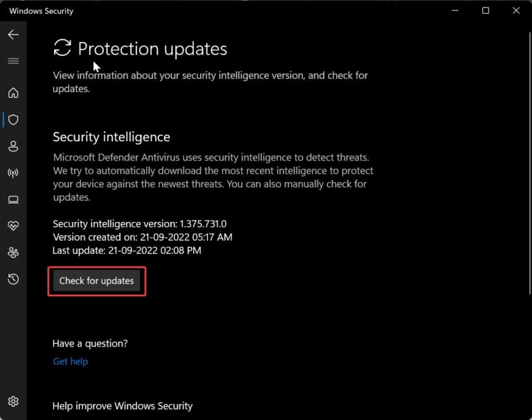Select Virus & threat protection shield icon
532x420 pixels.
pos(13,119)
